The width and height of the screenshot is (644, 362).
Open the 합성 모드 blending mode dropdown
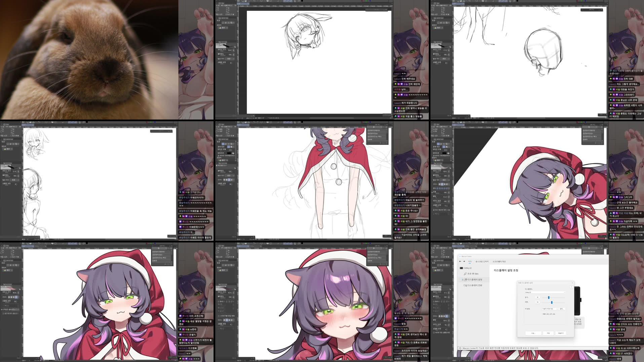tap(445, 179)
